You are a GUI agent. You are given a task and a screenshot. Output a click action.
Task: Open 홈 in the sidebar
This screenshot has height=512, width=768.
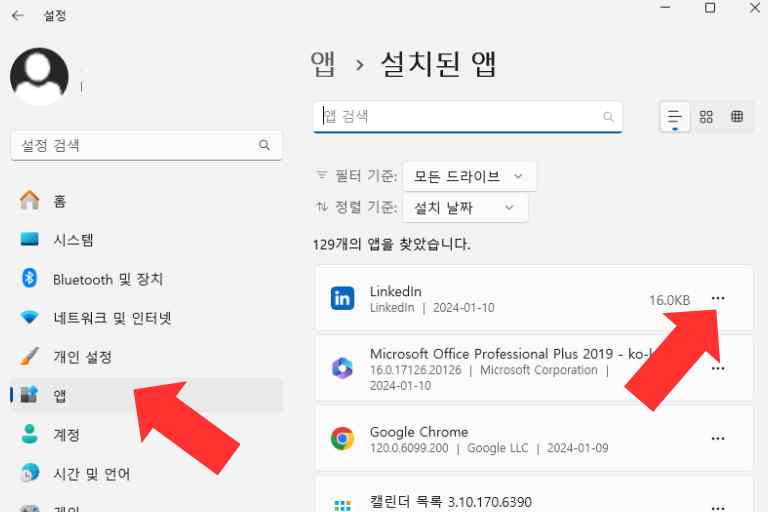(x=146, y=201)
